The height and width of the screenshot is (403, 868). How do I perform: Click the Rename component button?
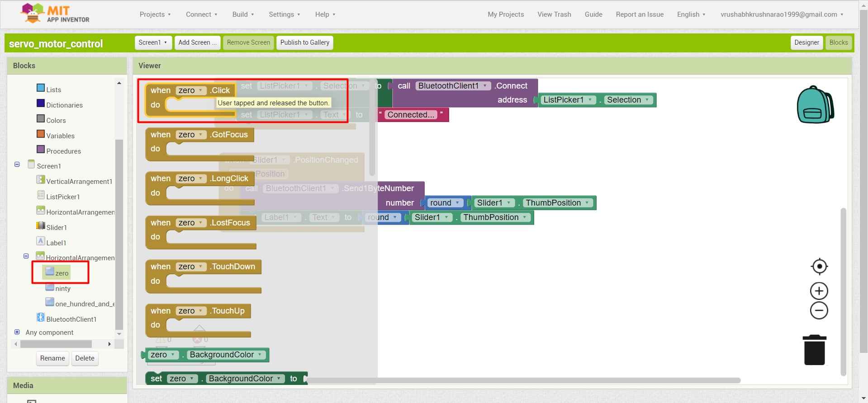[52, 358]
